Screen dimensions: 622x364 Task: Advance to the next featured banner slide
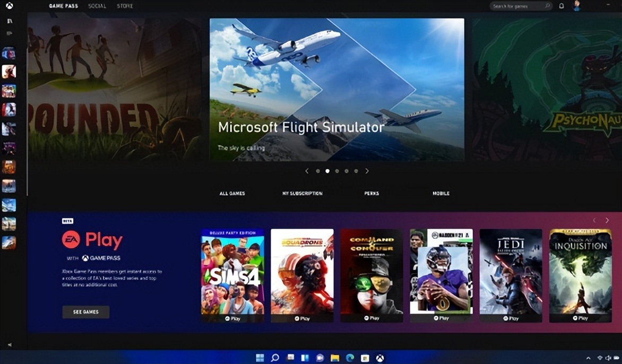coord(367,171)
